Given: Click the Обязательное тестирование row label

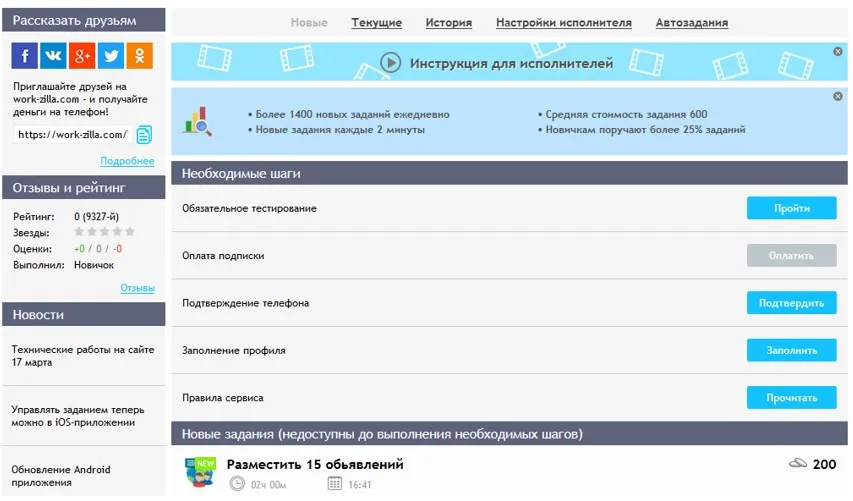Looking at the screenshot, I should 249,208.
